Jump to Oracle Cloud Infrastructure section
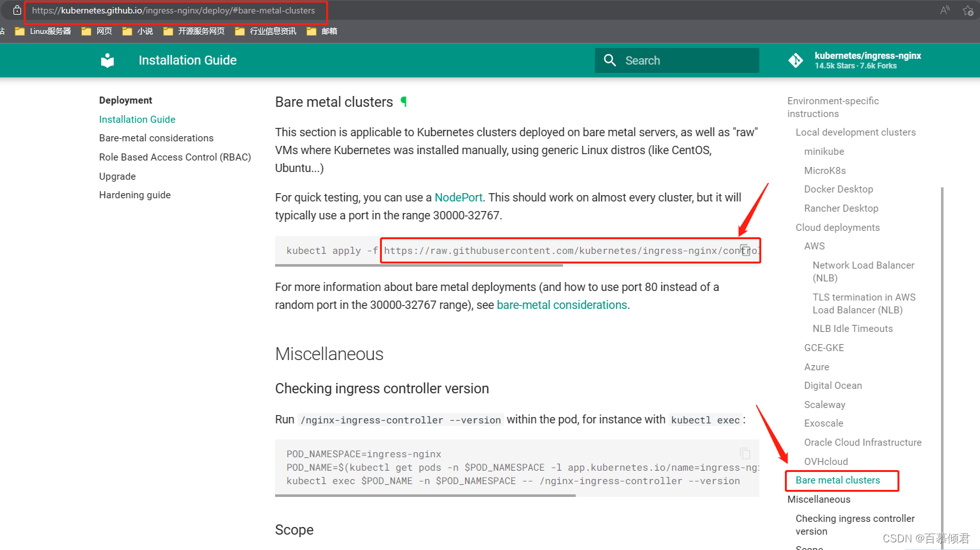Screen dimensions: 980x550 (862, 443)
